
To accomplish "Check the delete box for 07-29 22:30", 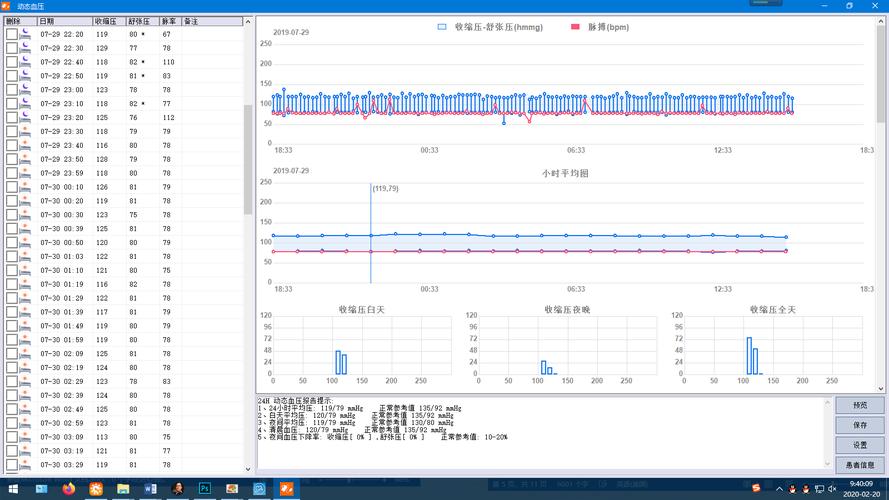I will pos(12,48).
